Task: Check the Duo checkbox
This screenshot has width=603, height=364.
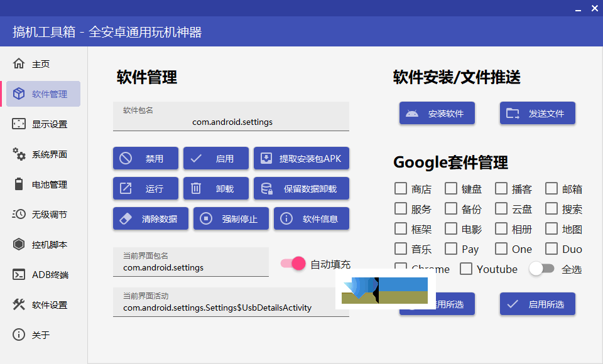Action: point(551,249)
